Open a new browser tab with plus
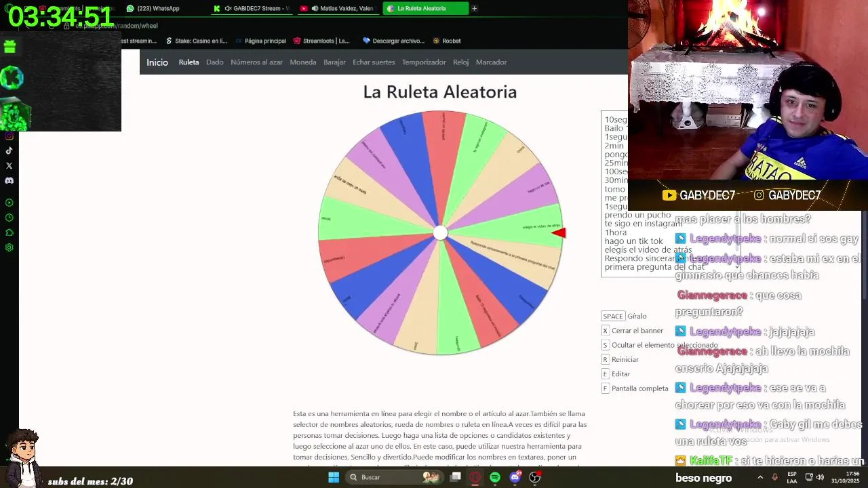 (474, 8)
